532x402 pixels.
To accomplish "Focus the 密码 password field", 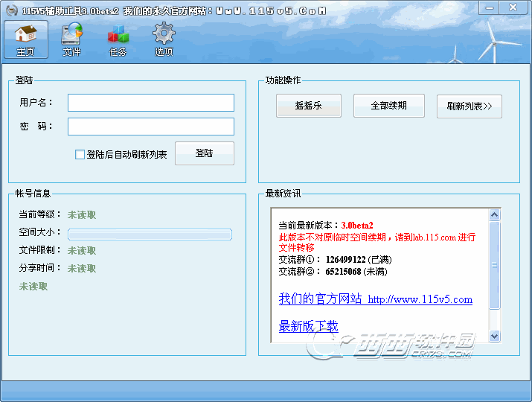I will (151, 127).
